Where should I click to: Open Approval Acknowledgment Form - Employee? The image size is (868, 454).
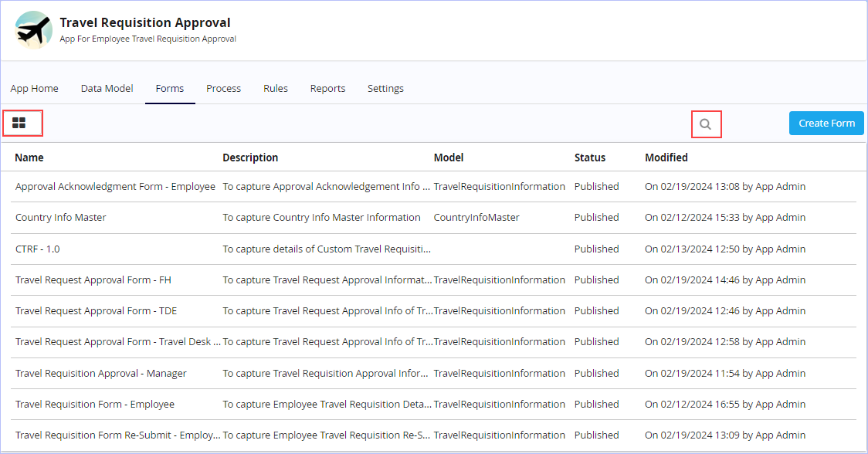coord(115,187)
